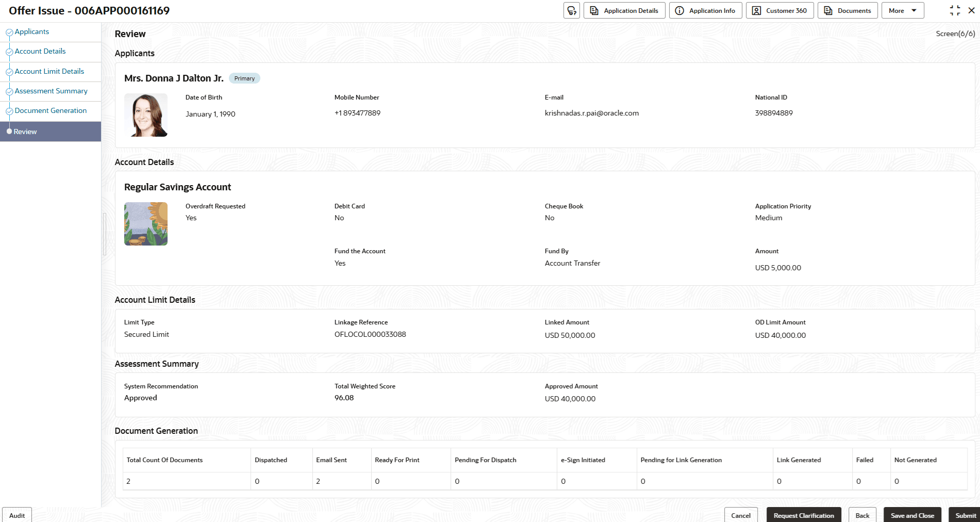The height and width of the screenshot is (522, 980).
Task: Select the Account Details step
Action: pos(40,52)
